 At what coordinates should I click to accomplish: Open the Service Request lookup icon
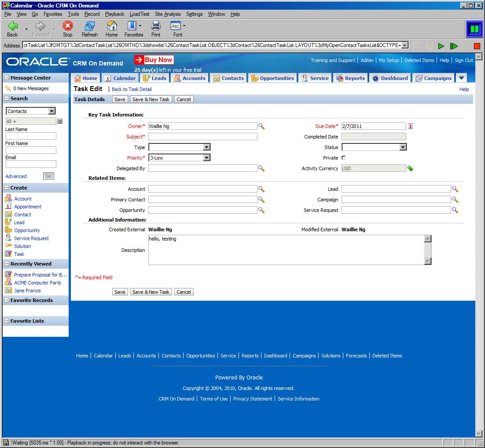[455, 210]
